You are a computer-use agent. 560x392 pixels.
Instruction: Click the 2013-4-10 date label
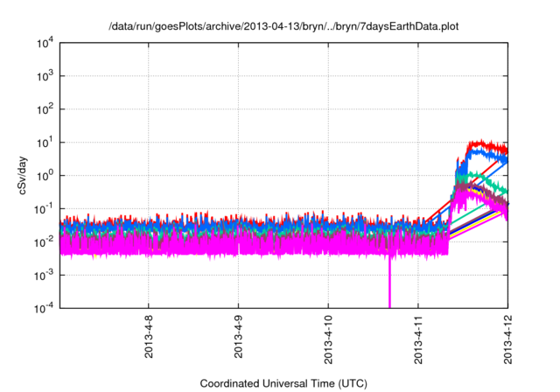pyautogui.click(x=328, y=339)
